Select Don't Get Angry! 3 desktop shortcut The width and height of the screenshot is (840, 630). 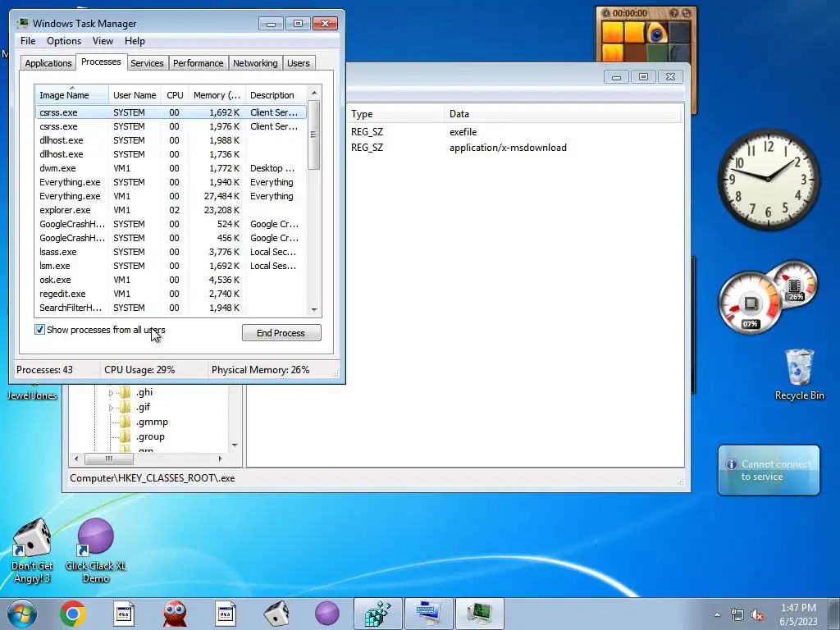pos(32,550)
